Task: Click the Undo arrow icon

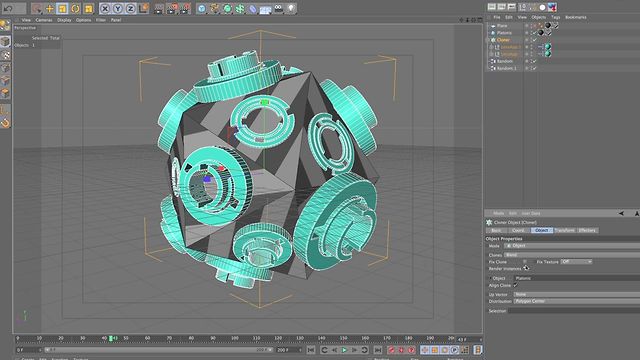Action: pos(9,8)
